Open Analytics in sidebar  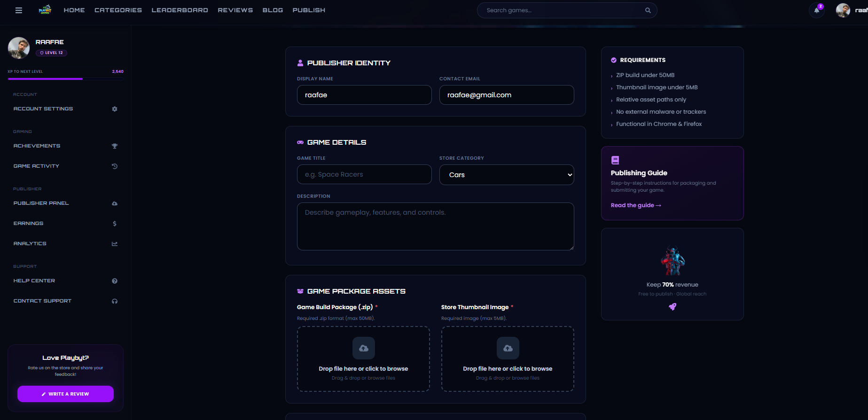65,244
